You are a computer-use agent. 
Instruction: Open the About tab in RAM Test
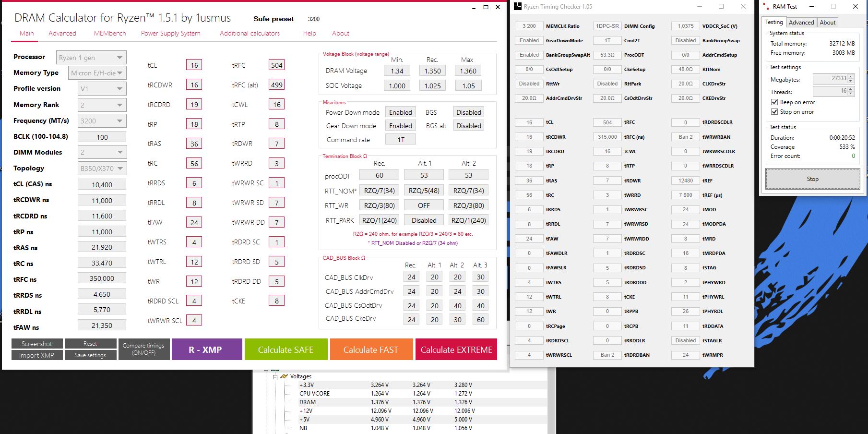pyautogui.click(x=828, y=23)
